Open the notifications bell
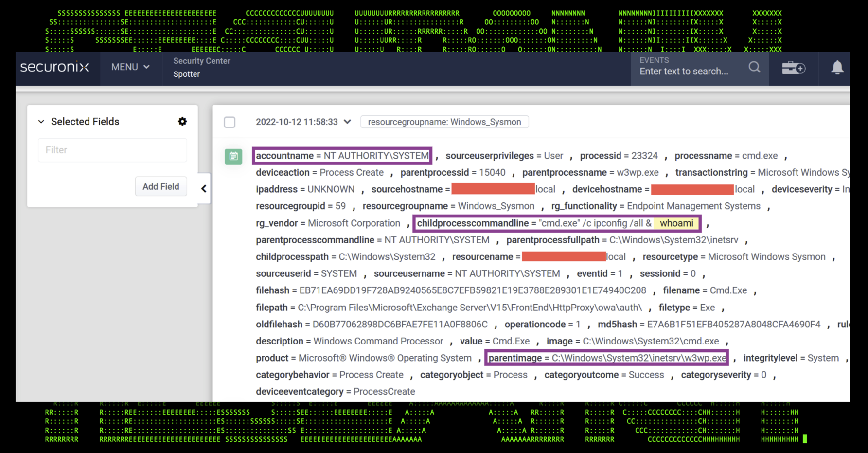868x453 pixels. 837,68
